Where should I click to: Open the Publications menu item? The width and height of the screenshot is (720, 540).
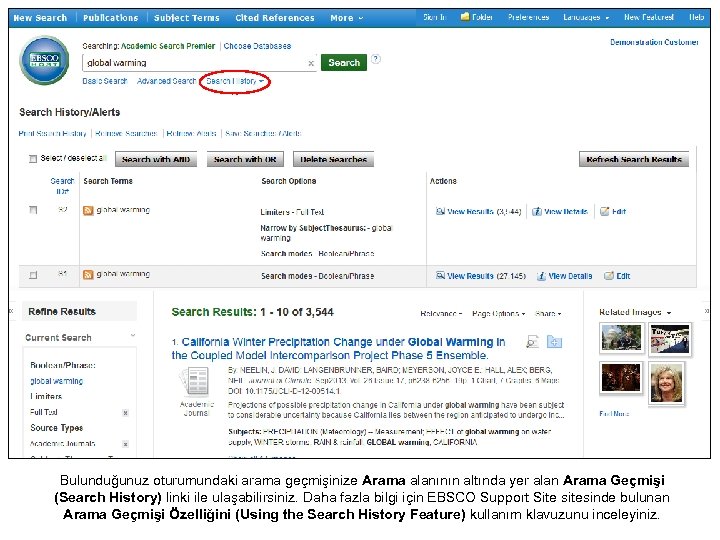(x=110, y=18)
